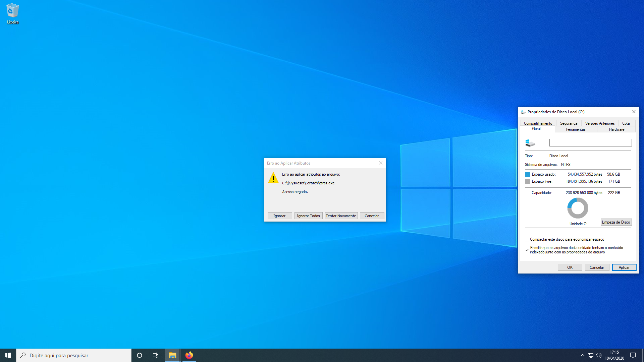The image size is (644, 362).
Task: Show hidden system tray icons
Action: pos(583,355)
